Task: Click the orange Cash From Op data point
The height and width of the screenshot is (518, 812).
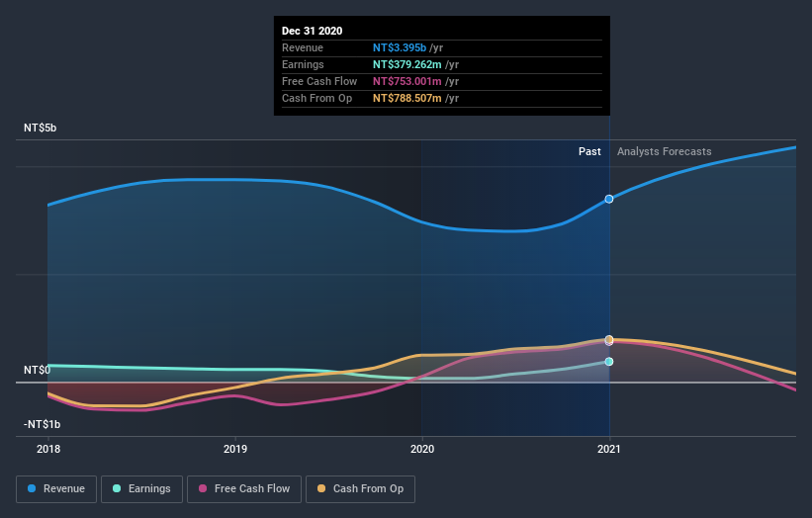Action: pyautogui.click(x=609, y=339)
